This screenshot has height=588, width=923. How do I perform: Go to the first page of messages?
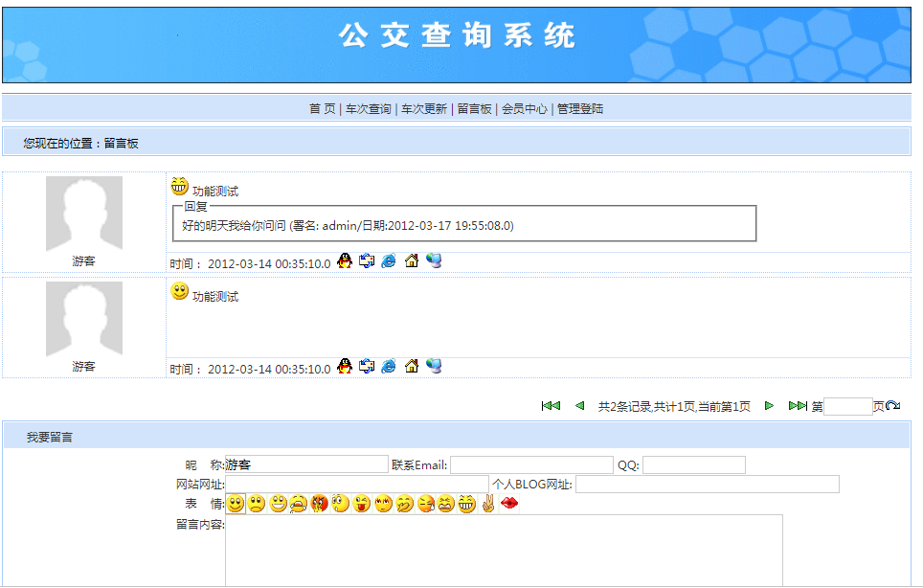[551, 406]
